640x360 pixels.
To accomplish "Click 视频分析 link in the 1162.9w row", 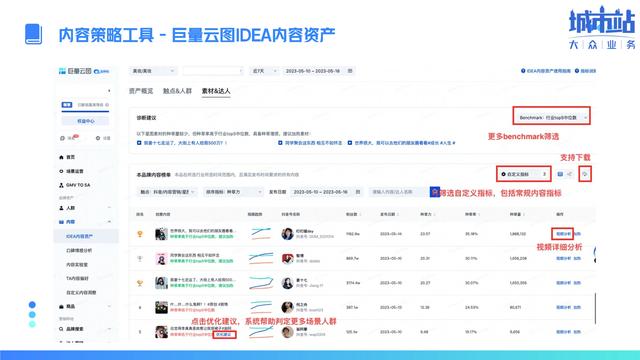I will click(x=563, y=234).
